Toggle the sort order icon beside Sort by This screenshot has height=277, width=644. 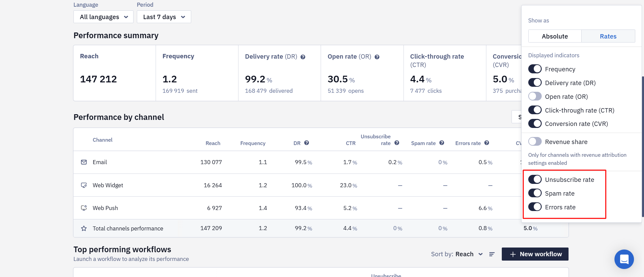(x=492, y=254)
